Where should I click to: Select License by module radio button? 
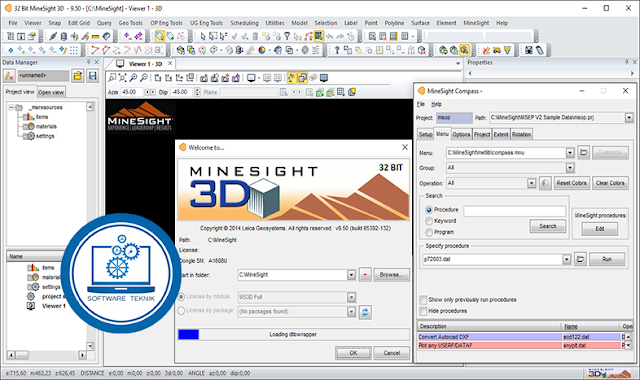click(x=181, y=297)
